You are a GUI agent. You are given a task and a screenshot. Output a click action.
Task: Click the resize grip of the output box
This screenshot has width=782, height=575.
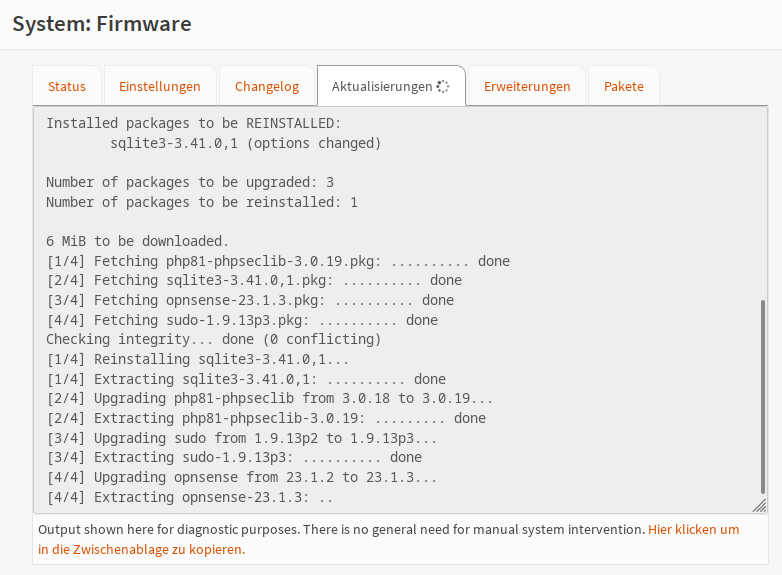pos(760,505)
